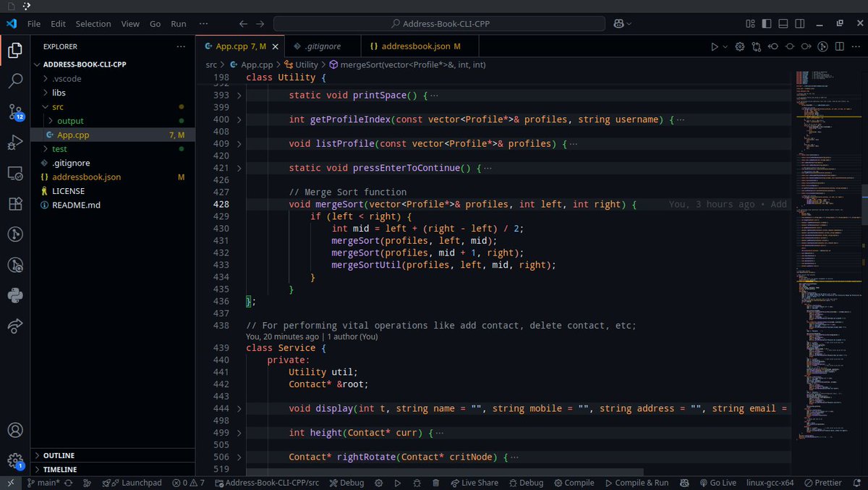Go to next change revision icon
This screenshot has width=868, height=490.
point(806,46)
